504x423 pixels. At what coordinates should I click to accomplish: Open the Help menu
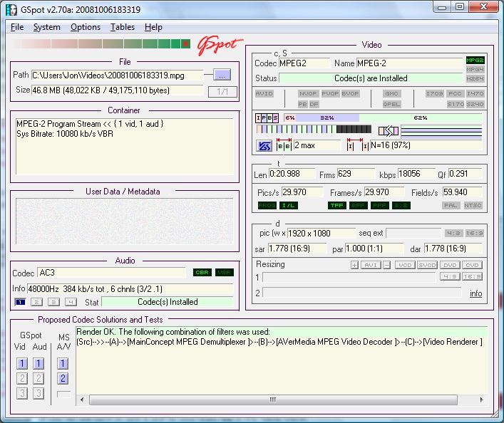(153, 27)
